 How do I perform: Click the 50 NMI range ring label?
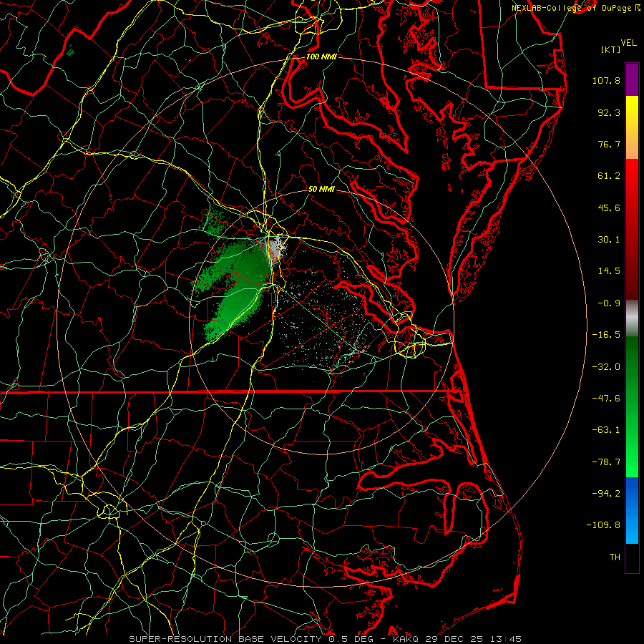click(321, 189)
